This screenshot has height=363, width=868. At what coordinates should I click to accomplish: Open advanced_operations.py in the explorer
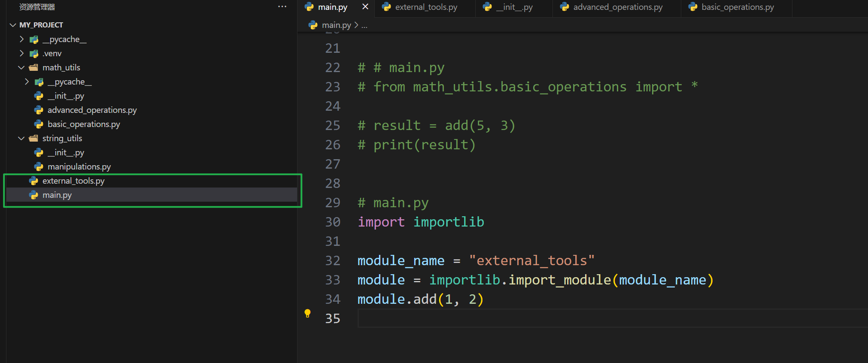[92, 110]
